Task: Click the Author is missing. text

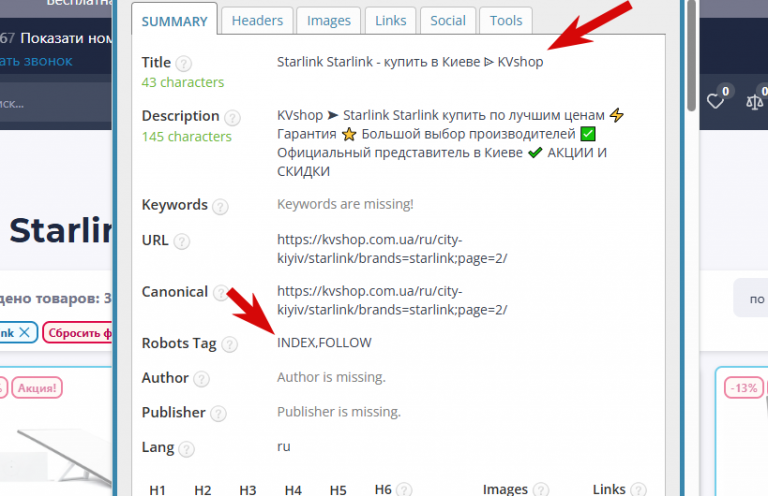Action: pos(331,377)
